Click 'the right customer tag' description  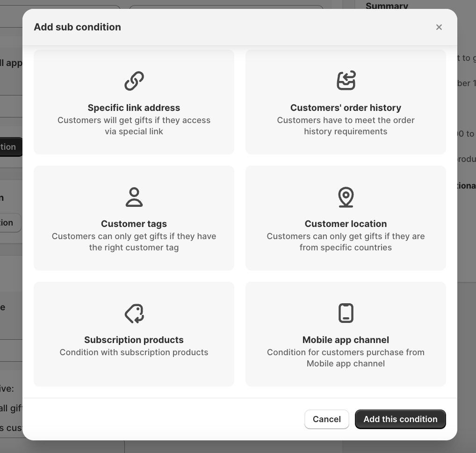[x=134, y=248]
